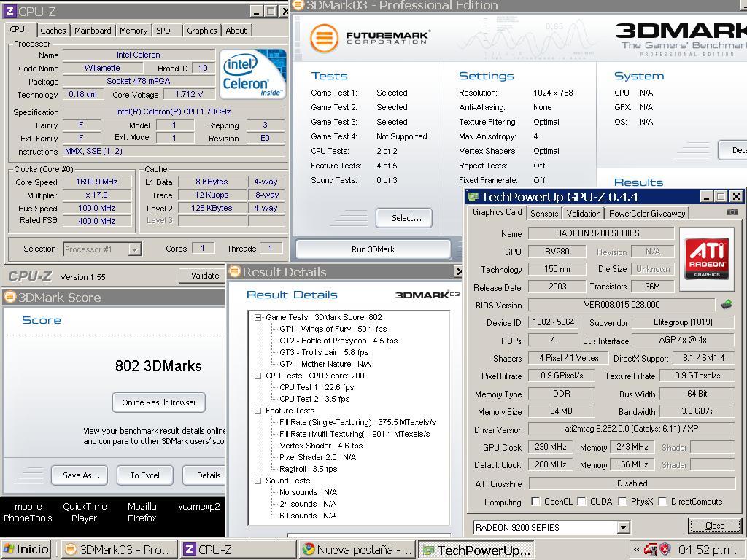The image size is (747, 560).
Task: Collapse the Sound Tests tree node
Action: pos(258,481)
